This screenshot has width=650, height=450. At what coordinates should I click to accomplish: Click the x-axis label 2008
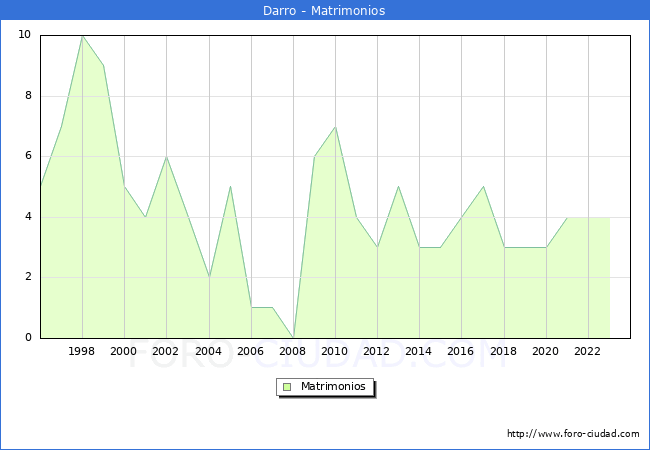[292, 351]
